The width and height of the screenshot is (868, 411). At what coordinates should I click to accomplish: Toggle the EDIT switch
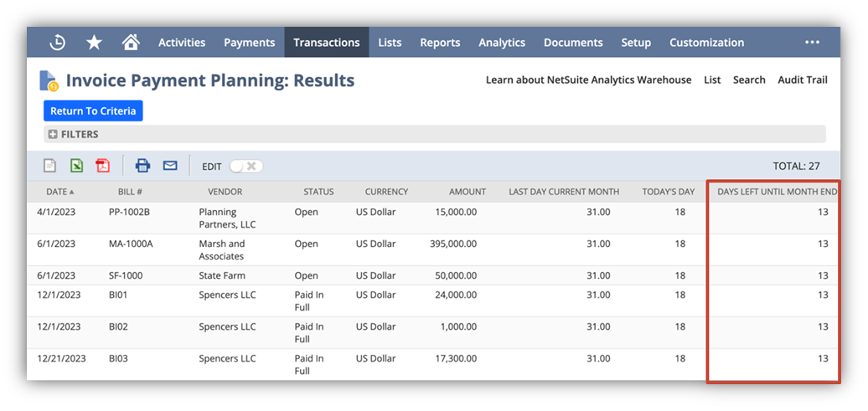click(246, 167)
